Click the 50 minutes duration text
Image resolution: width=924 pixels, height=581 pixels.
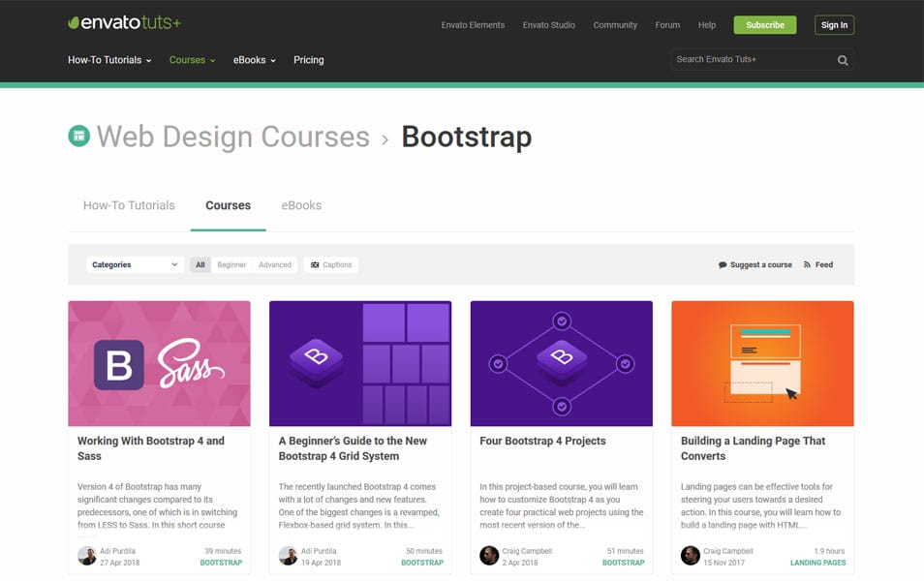[x=423, y=551]
